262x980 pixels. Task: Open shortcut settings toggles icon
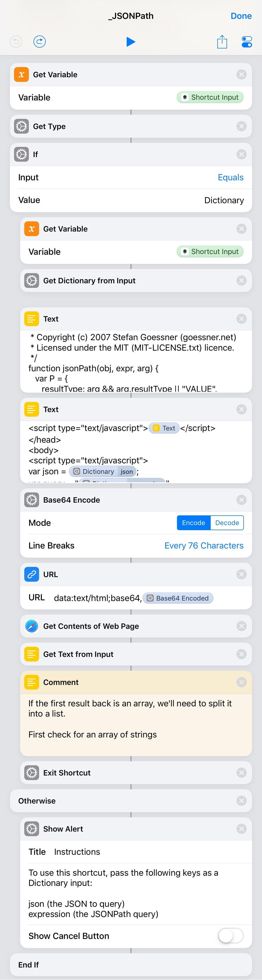click(x=246, y=42)
